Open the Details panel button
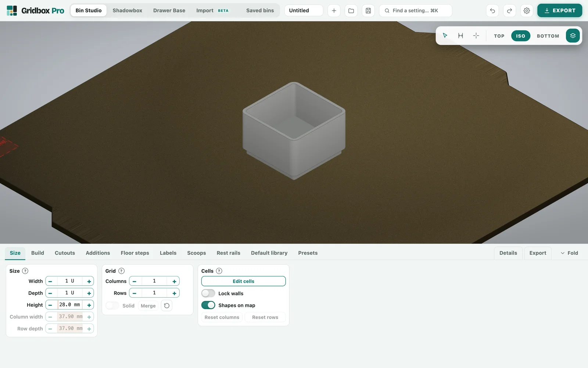Viewport: 588px width, 368px height. point(508,253)
